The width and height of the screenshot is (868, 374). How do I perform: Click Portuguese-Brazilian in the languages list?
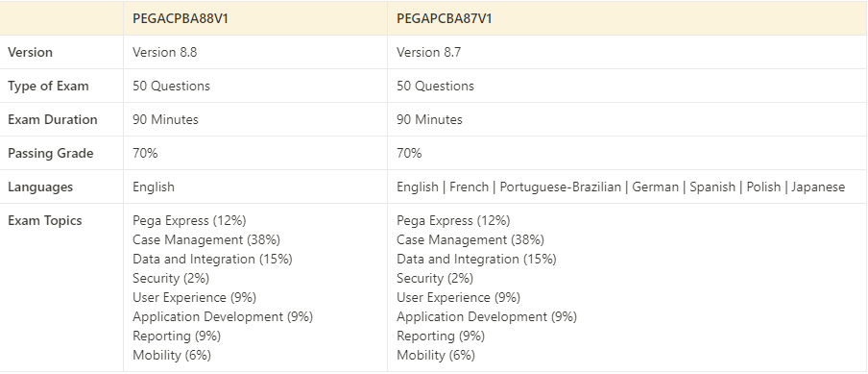point(560,187)
